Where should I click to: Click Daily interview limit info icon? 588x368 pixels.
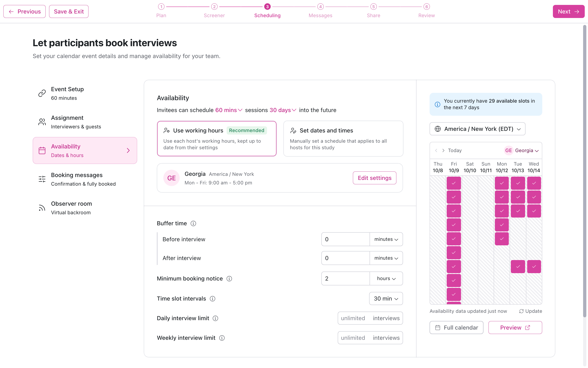click(216, 318)
